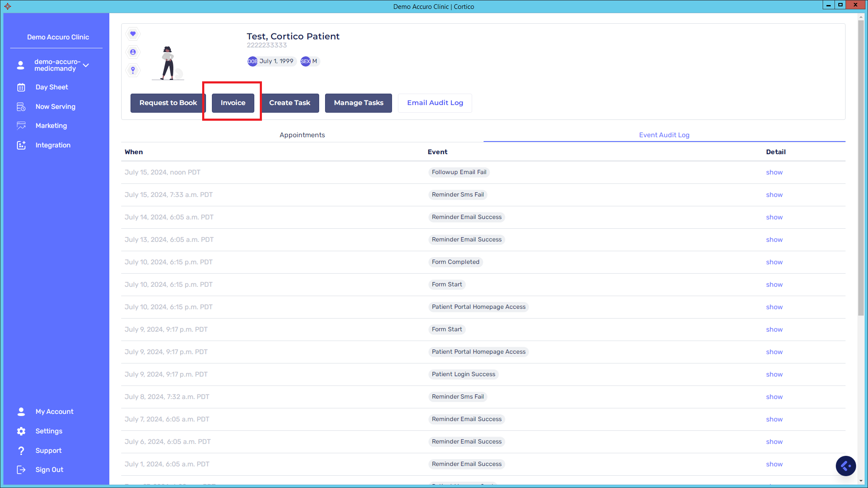Click the vertical scrollbar on the page
The width and height of the screenshot is (868, 488).
[x=861, y=169]
